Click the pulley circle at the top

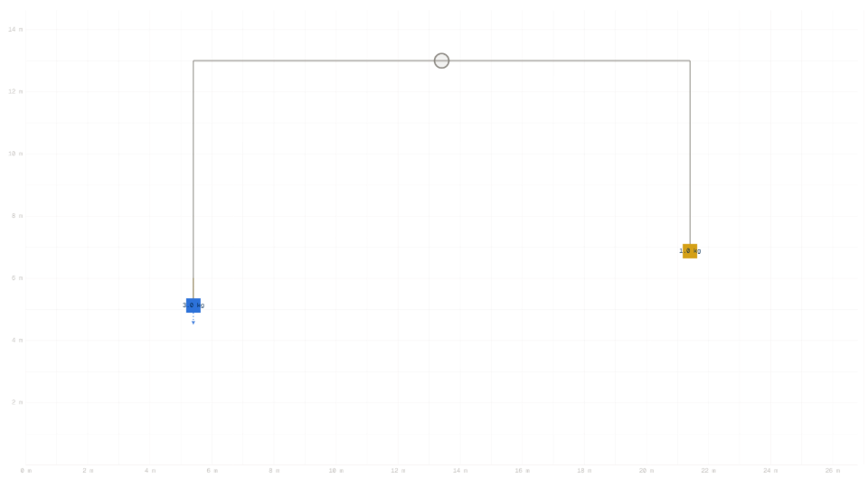(441, 61)
